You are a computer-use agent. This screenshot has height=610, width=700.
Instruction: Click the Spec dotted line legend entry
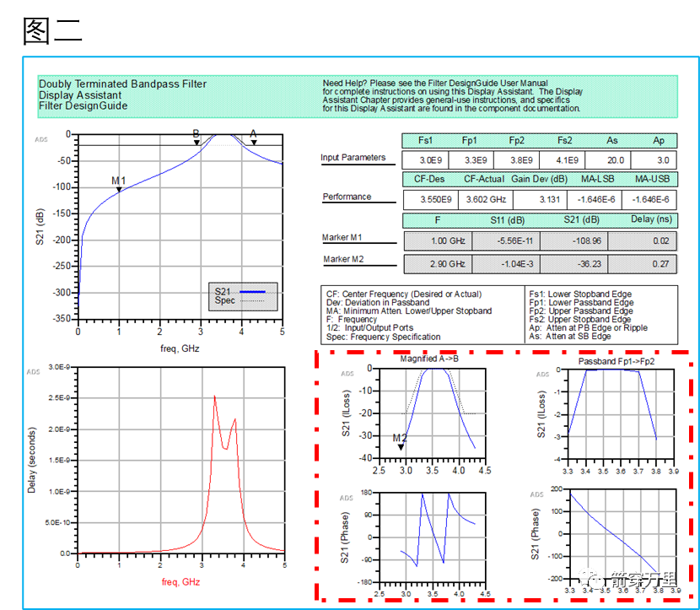pos(240,300)
